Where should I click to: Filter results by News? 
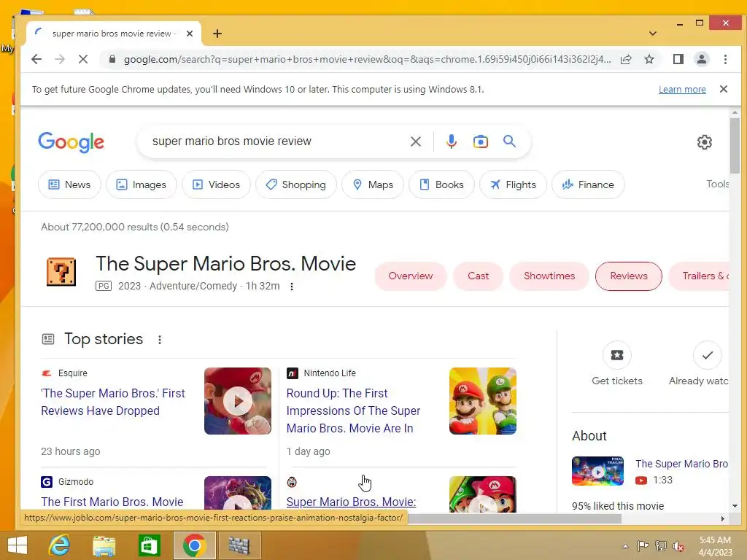coord(69,184)
